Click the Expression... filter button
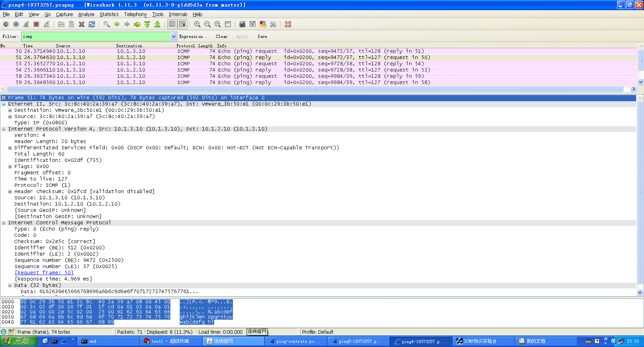The image size is (644, 347). click(x=193, y=36)
